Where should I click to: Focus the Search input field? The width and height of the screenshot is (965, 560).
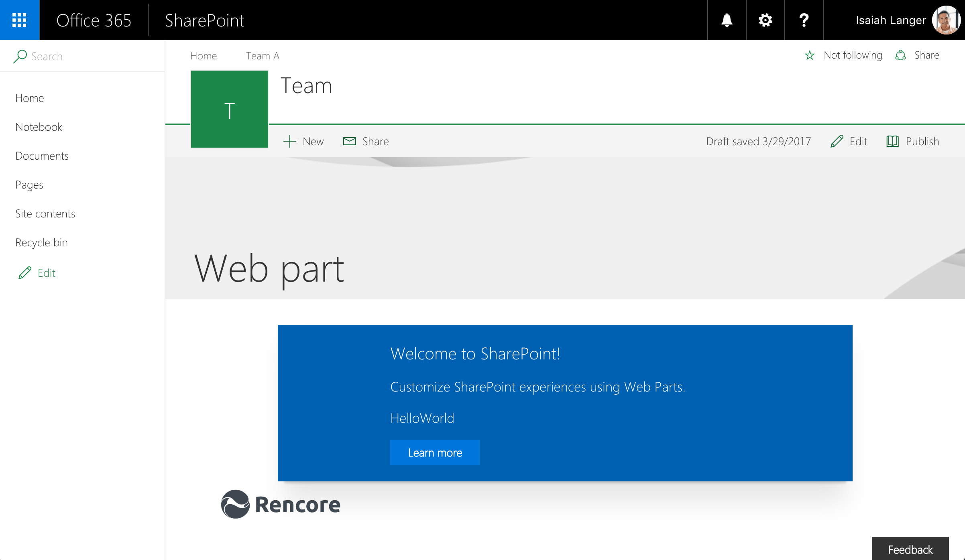point(82,56)
